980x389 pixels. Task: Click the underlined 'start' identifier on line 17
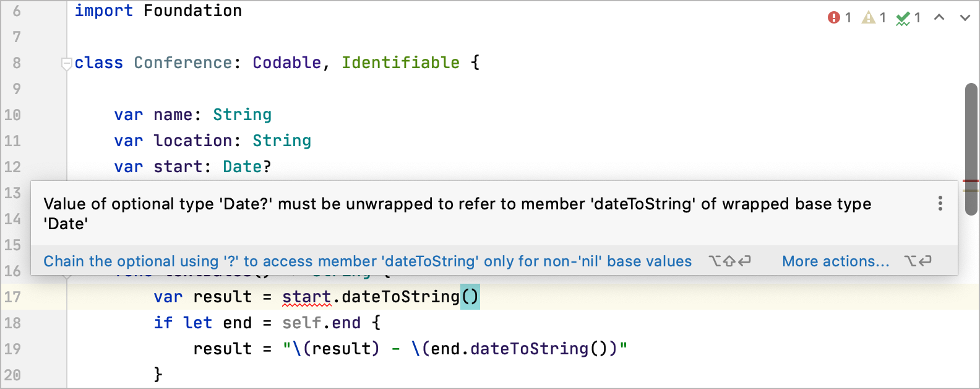[x=307, y=297]
